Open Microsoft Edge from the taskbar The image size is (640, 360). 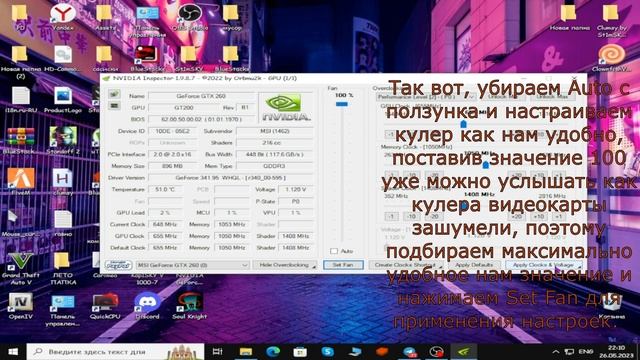(273, 351)
